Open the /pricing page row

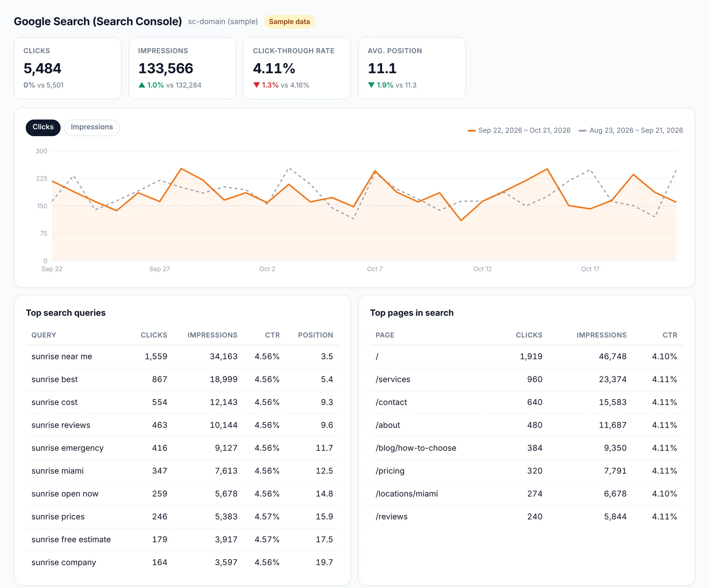[526, 471]
